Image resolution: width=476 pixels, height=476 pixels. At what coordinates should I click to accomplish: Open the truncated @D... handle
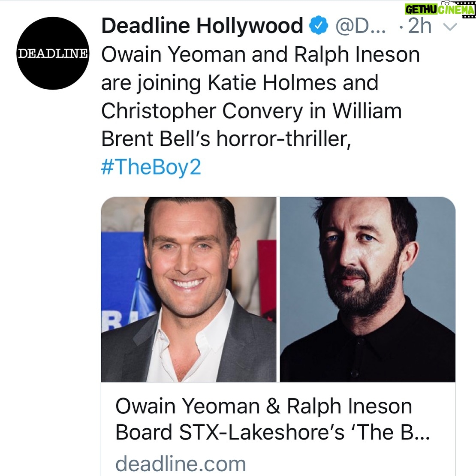click(x=361, y=26)
